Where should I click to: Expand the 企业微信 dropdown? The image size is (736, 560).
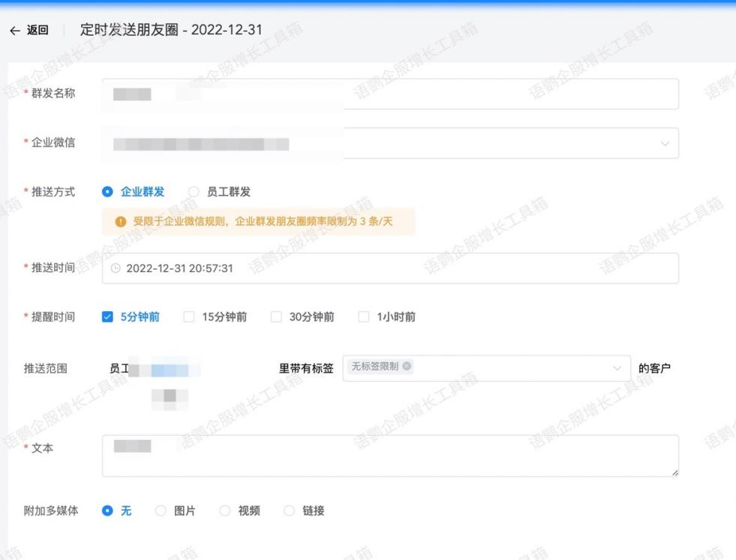point(664,143)
